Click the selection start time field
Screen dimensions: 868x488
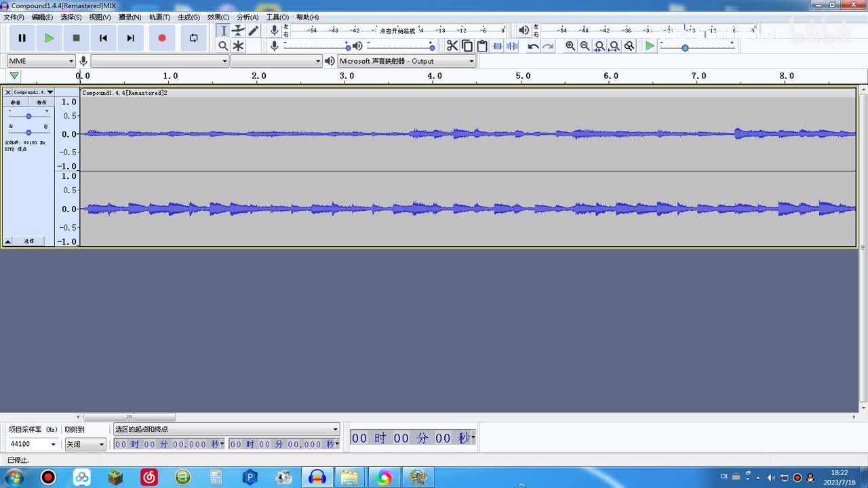(169, 444)
